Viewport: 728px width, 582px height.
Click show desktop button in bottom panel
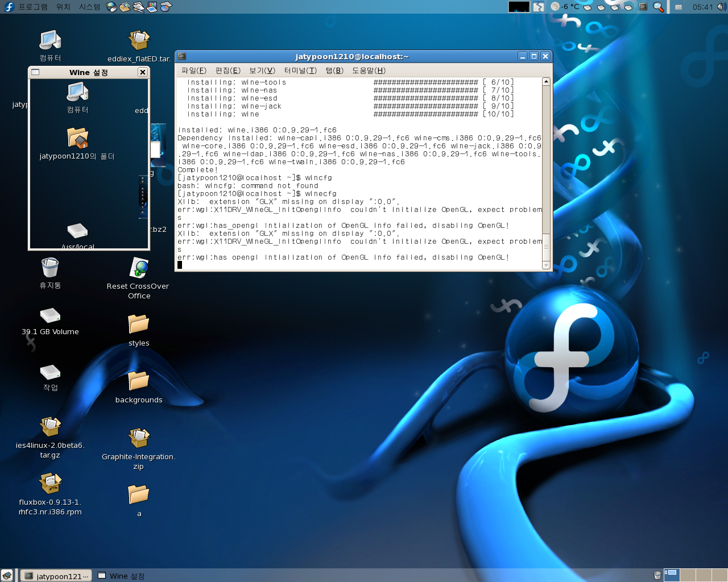click(7, 576)
